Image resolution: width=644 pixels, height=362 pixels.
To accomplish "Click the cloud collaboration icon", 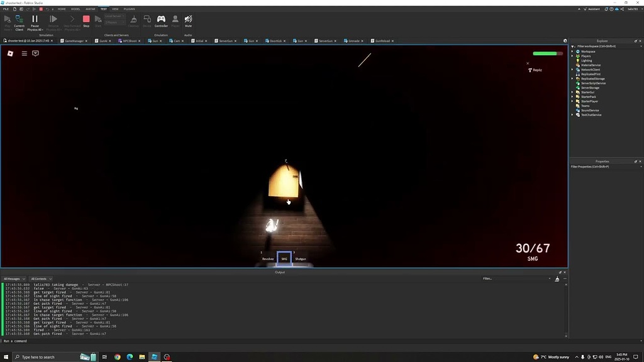I will coord(616,9).
